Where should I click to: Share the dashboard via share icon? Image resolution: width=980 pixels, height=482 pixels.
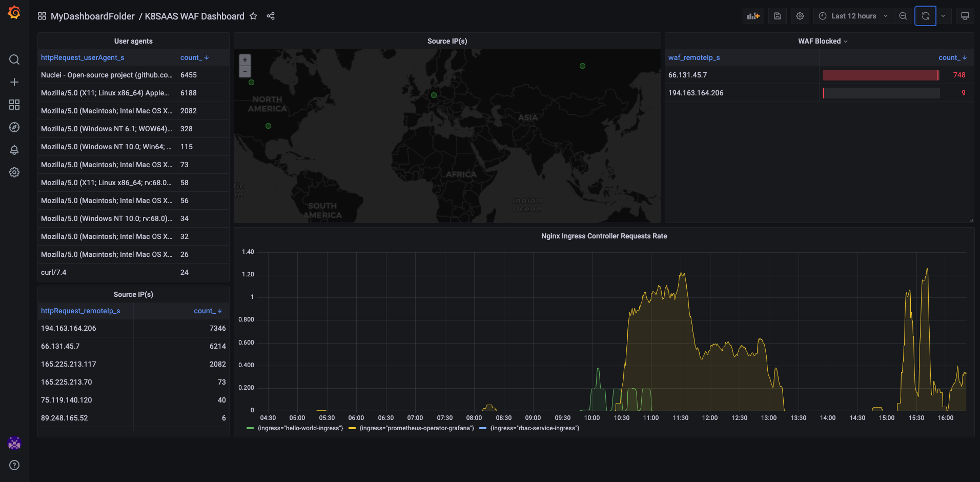pyautogui.click(x=271, y=16)
